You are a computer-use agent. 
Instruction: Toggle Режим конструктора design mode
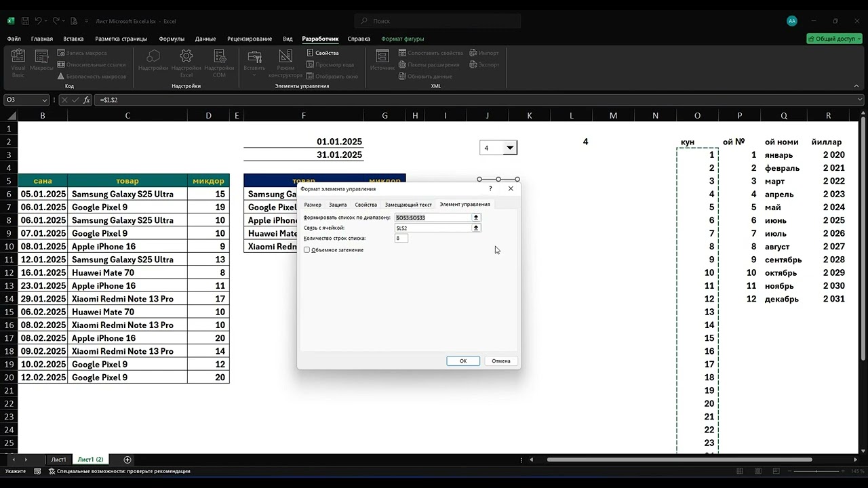[285, 63]
